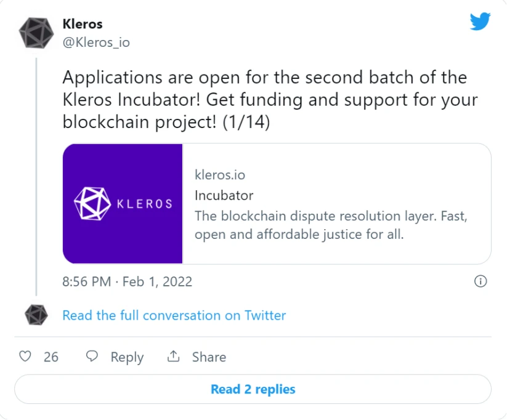
Task: Read the full conversation on Twitter
Action: [x=174, y=315]
